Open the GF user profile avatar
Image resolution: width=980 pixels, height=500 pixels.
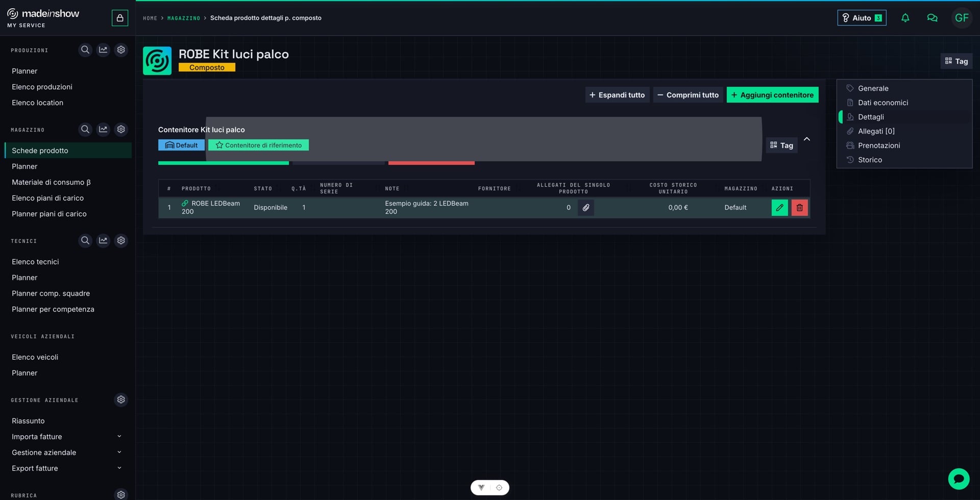tap(962, 18)
